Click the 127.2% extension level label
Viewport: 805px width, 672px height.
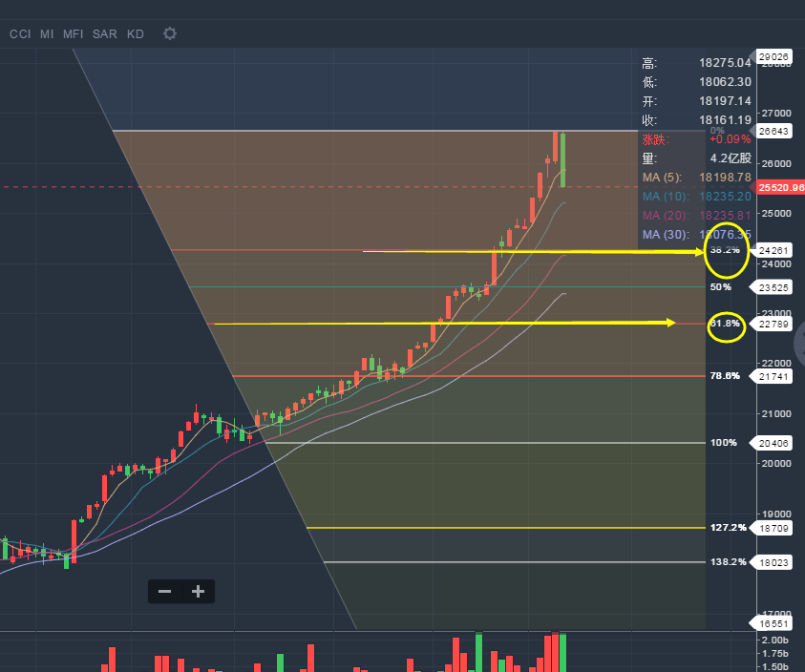pos(728,528)
